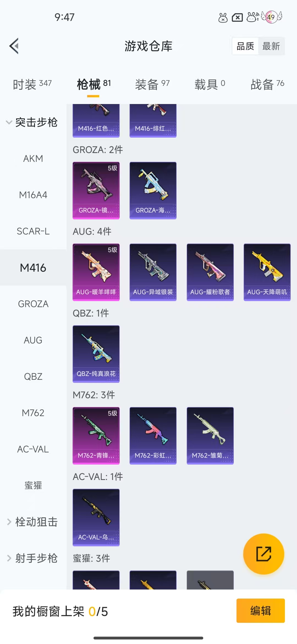
Task: Open the QBZ-纯真浪花 skin card
Action: pyautogui.click(x=96, y=354)
